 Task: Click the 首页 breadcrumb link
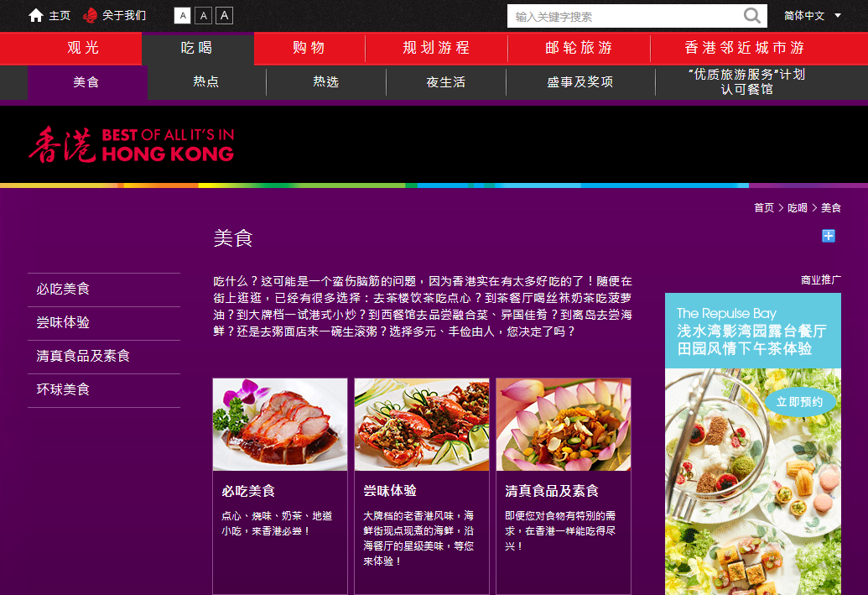point(763,208)
